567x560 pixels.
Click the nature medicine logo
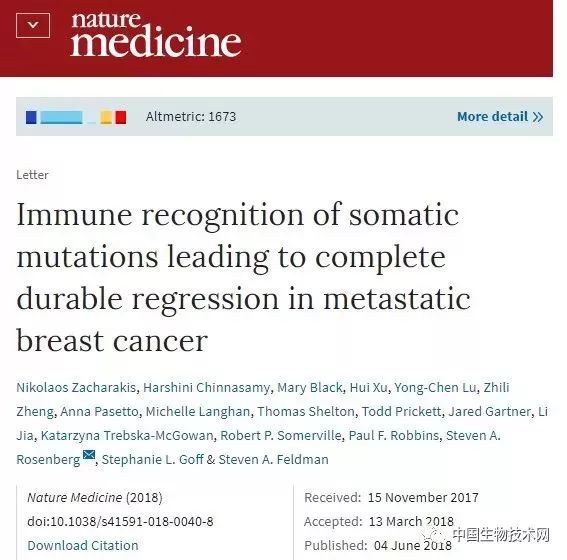point(156,35)
